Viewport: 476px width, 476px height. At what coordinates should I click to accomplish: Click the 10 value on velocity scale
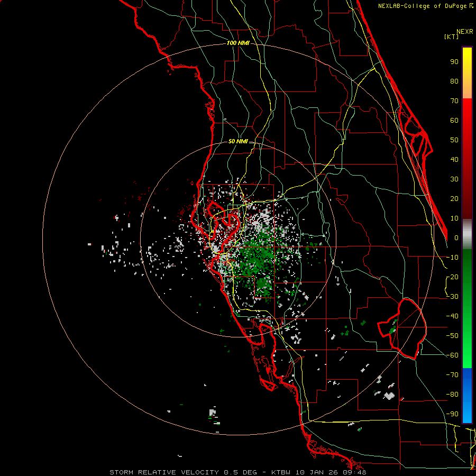454,218
